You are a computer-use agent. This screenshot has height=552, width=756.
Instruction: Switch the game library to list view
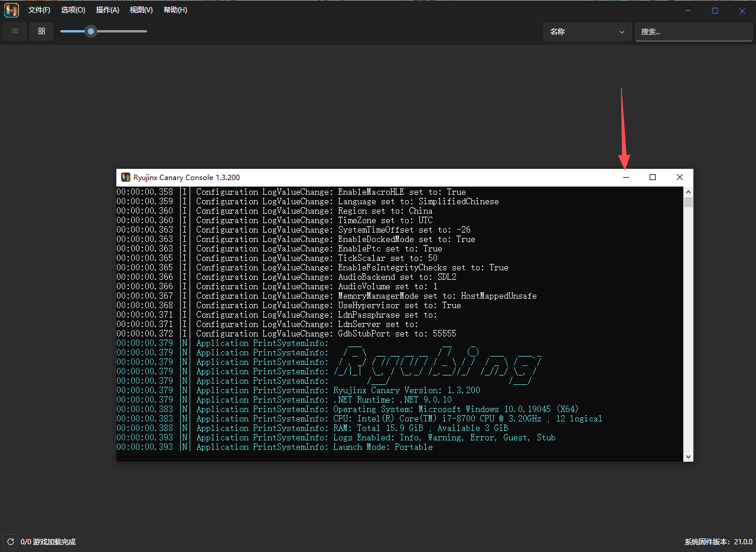[15, 31]
